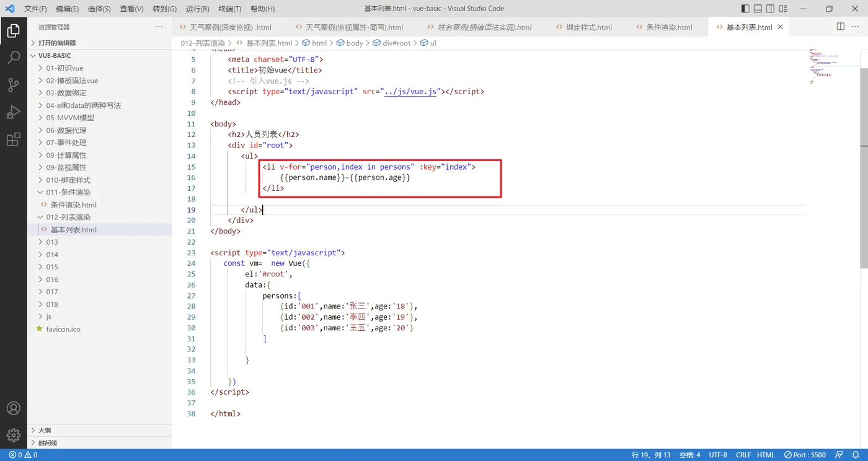The image size is (868, 461).
Task: Open the 文件(F) menu
Action: 35,9
